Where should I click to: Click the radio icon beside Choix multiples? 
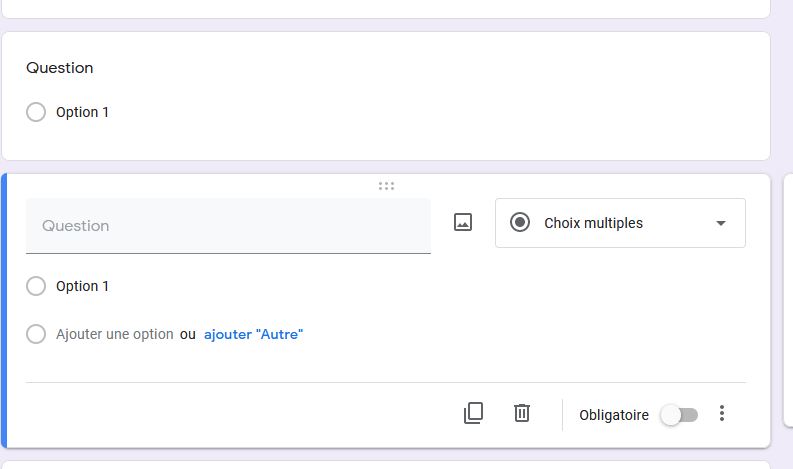(x=519, y=223)
